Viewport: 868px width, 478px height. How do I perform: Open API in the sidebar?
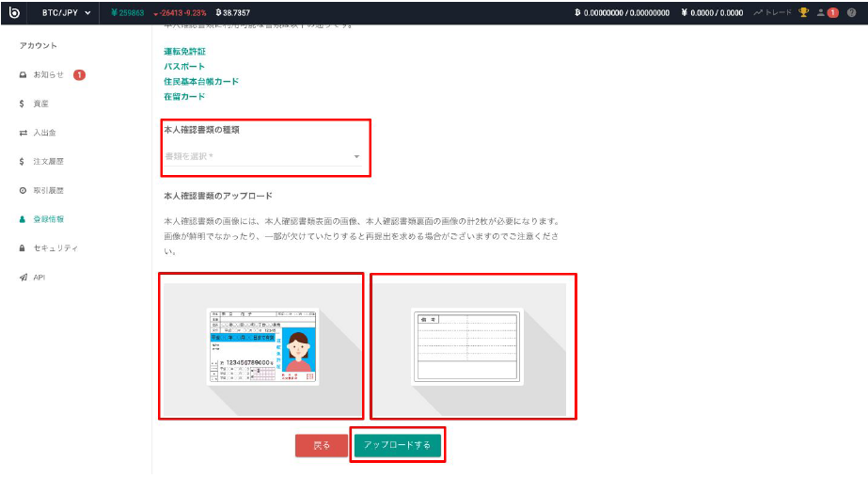tap(39, 277)
